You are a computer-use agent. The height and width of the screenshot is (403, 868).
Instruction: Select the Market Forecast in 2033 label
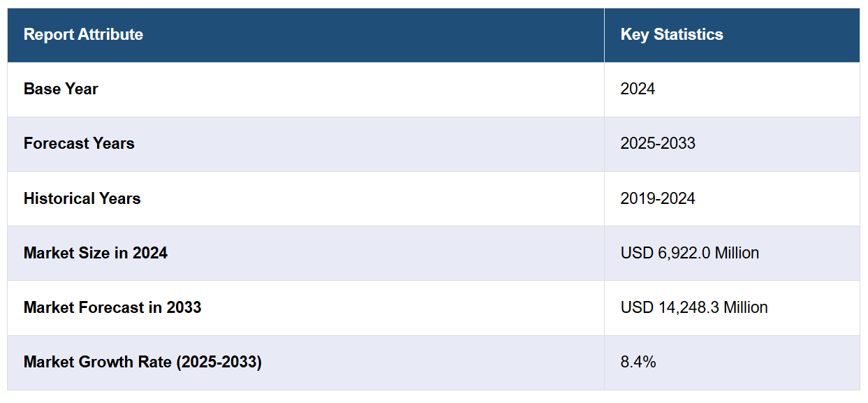tap(112, 307)
